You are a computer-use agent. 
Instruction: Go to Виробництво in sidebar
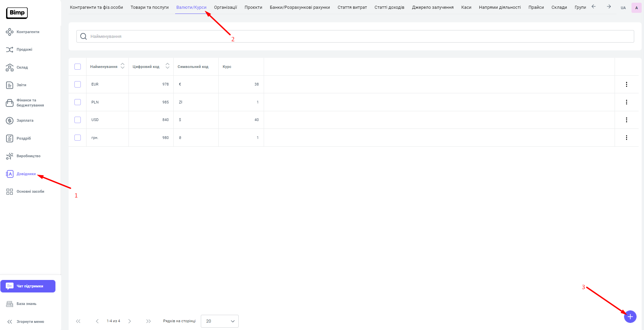click(28, 156)
